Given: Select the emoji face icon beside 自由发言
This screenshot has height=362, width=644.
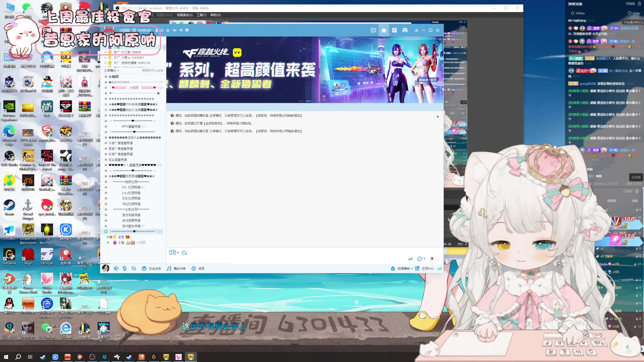Looking at the screenshot, I should coord(144,268).
